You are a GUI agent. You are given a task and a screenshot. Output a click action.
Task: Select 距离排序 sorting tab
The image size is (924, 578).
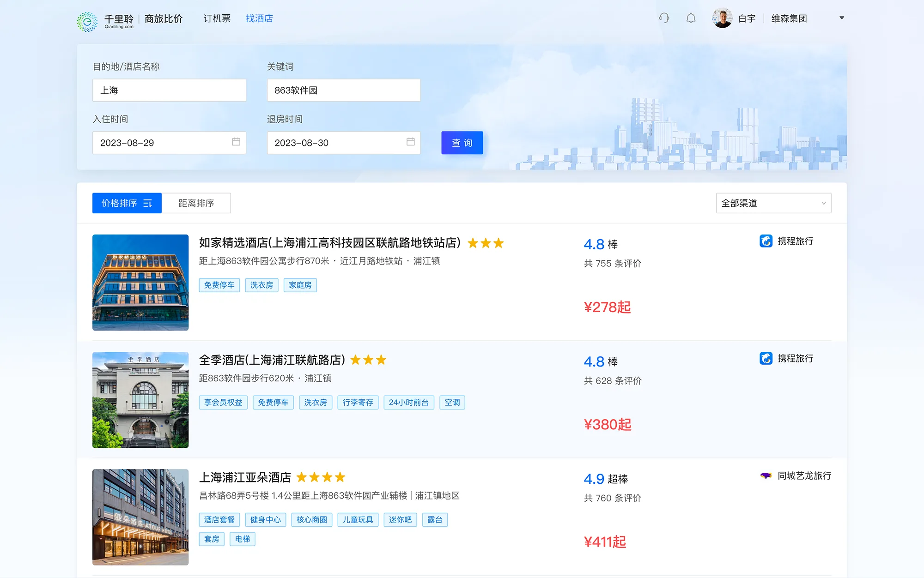click(196, 203)
